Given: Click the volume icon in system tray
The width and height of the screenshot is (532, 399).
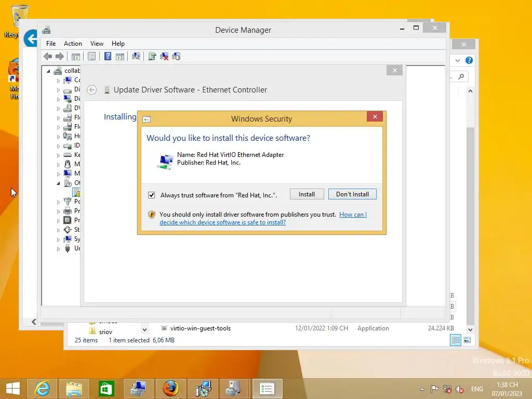Looking at the screenshot, I should [460, 389].
